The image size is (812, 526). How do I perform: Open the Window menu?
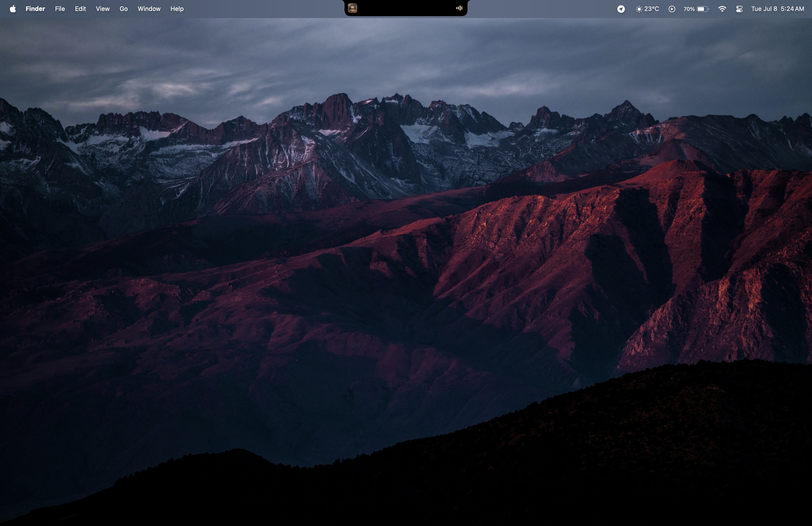pyautogui.click(x=149, y=9)
